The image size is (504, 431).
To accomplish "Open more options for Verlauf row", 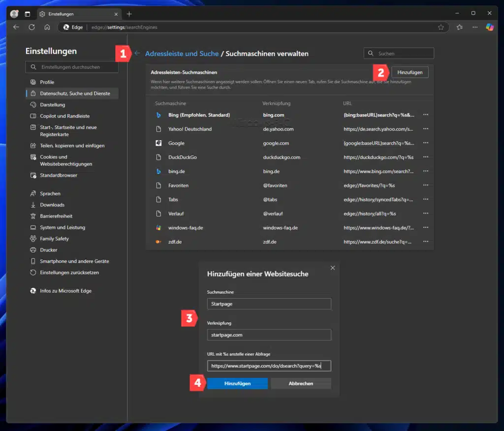I will click(426, 214).
